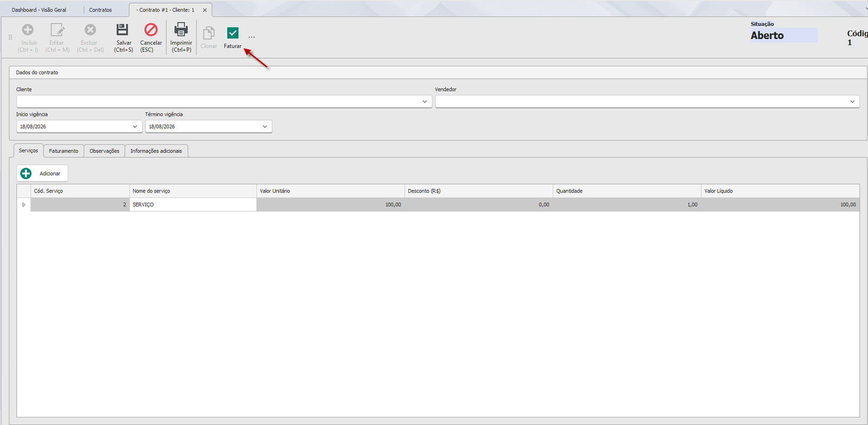The image size is (868, 425).
Task: Click the green plus Adicionar button
Action: (x=42, y=173)
